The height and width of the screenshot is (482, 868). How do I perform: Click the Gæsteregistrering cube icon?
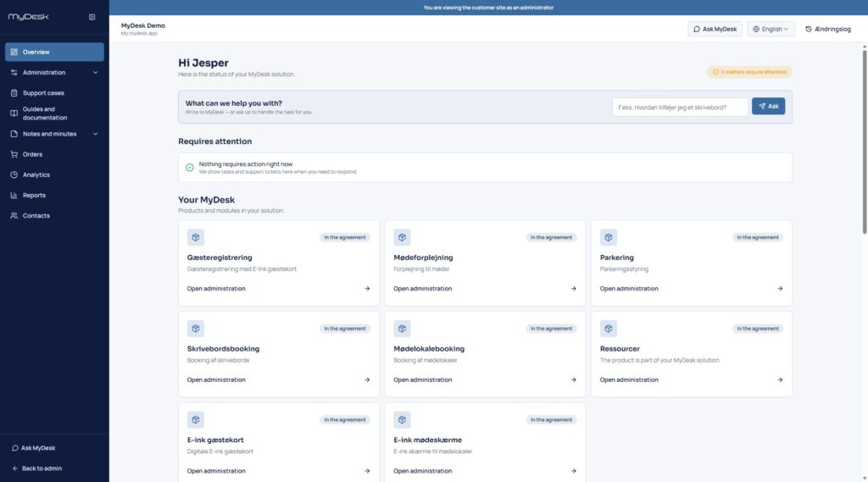click(196, 237)
